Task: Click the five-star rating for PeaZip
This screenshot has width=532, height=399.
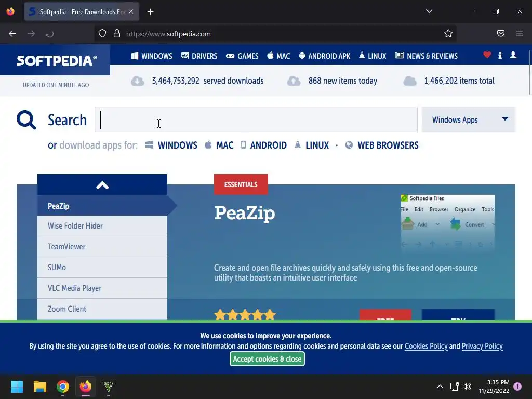Action: (x=245, y=314)
